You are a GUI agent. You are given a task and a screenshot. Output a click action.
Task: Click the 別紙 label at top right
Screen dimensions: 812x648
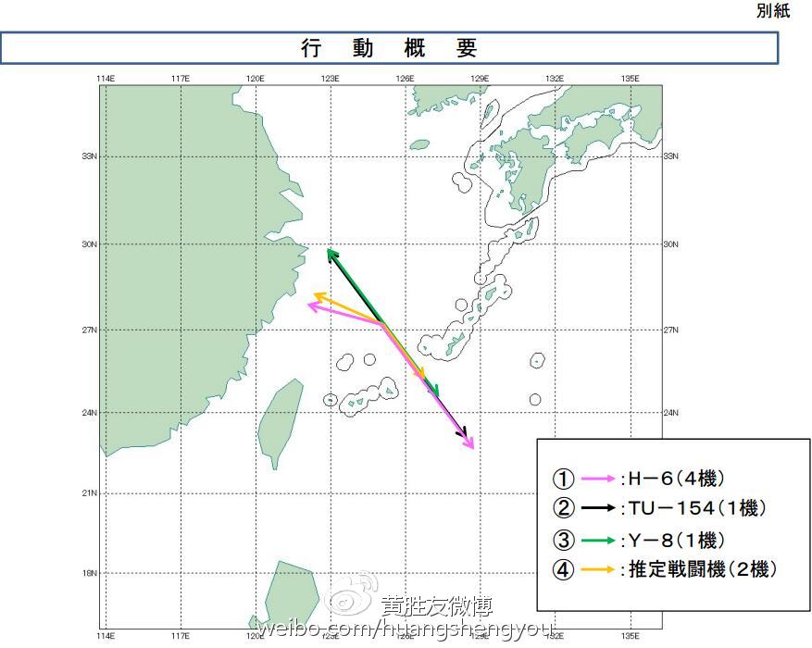[x=774, y=11]
